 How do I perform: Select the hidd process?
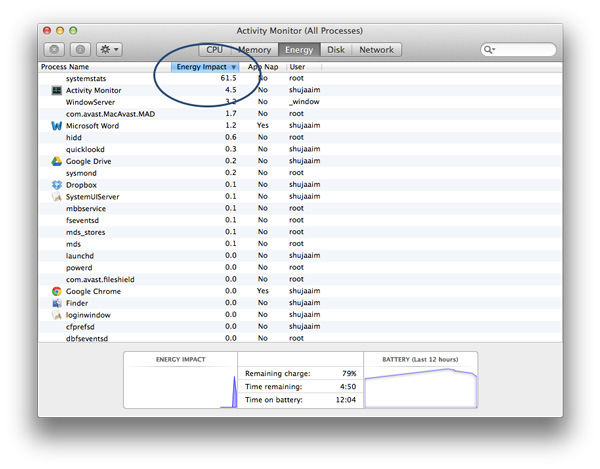coord(300,137)
